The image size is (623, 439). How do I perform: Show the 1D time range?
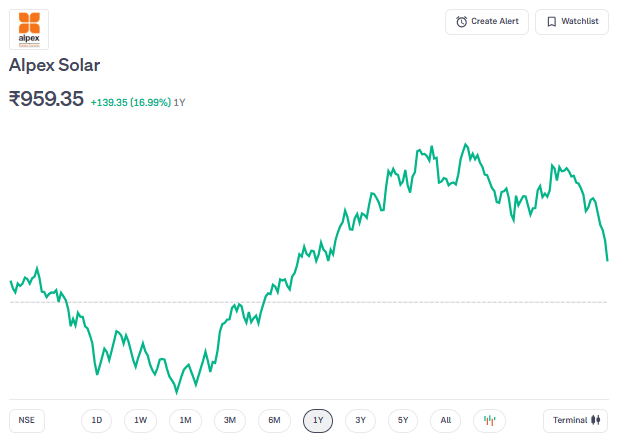97,420
